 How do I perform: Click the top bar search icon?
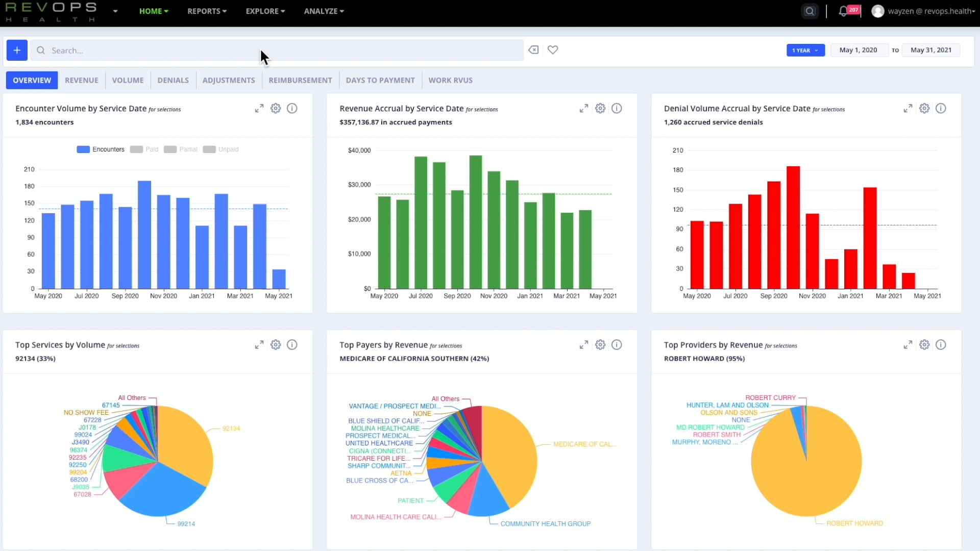coord(810,11)
